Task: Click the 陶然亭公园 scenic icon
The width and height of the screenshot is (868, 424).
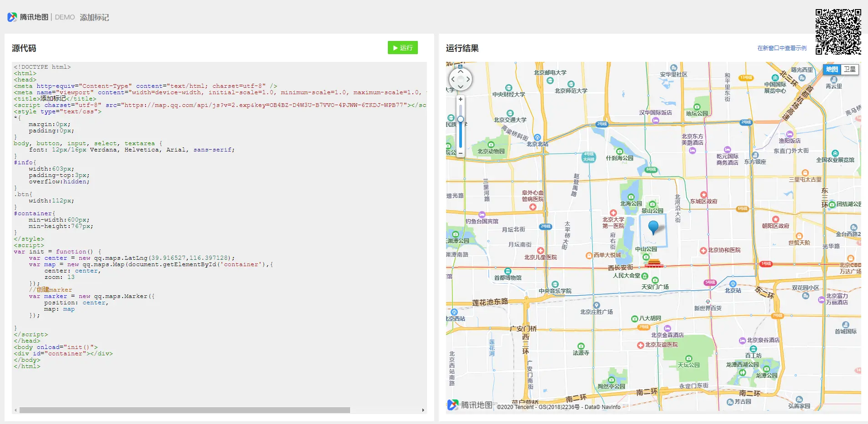Action: pos(612,380)
